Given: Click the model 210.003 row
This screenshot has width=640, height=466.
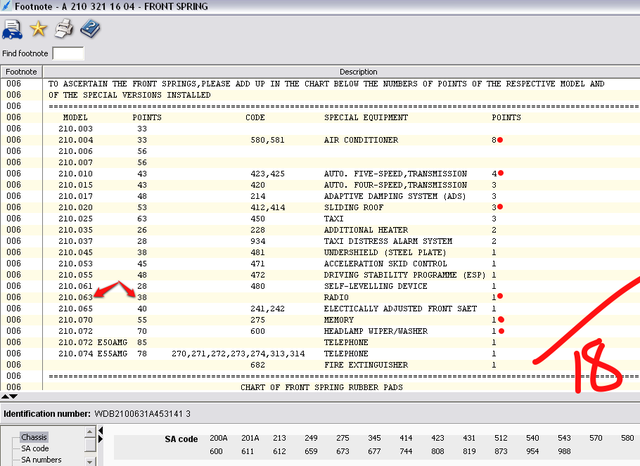Looking at the screenshot, I should click(x=76, y=129).
